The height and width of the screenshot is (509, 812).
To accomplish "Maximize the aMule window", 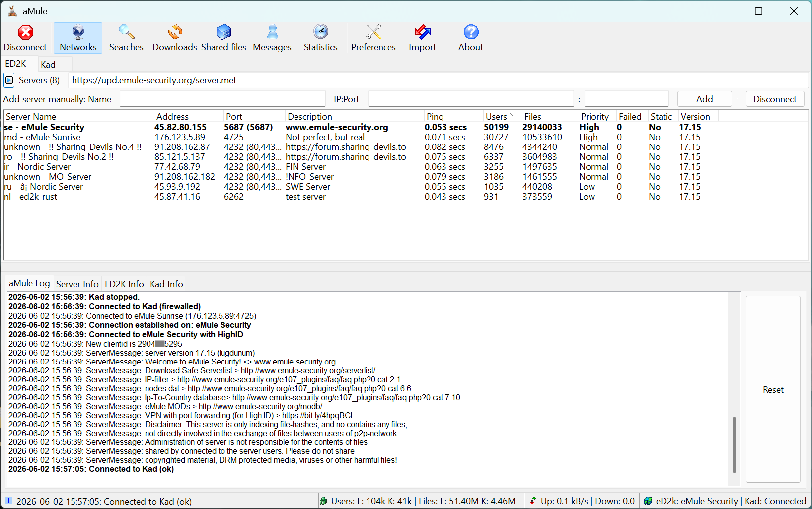I will click(x=758, y=11).
